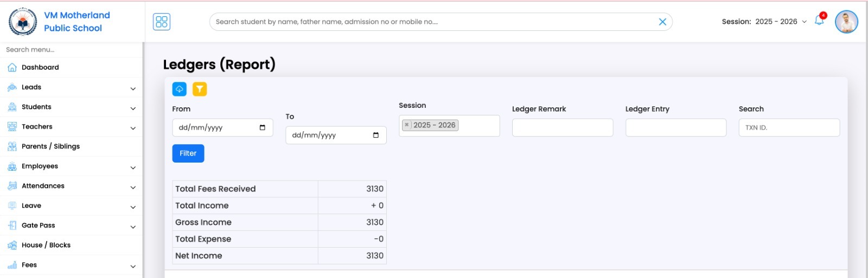Image resolution: width=868 pixels, height=278 pixels.
Task: Click the user profile avatar
Action: point(846,22)
